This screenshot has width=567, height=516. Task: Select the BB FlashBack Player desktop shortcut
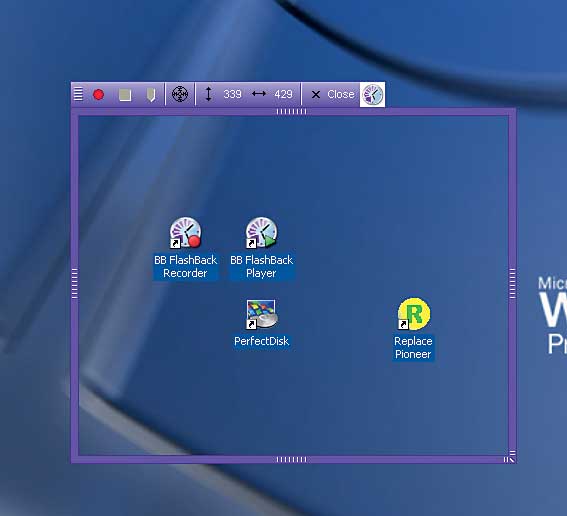pos(261,233)
